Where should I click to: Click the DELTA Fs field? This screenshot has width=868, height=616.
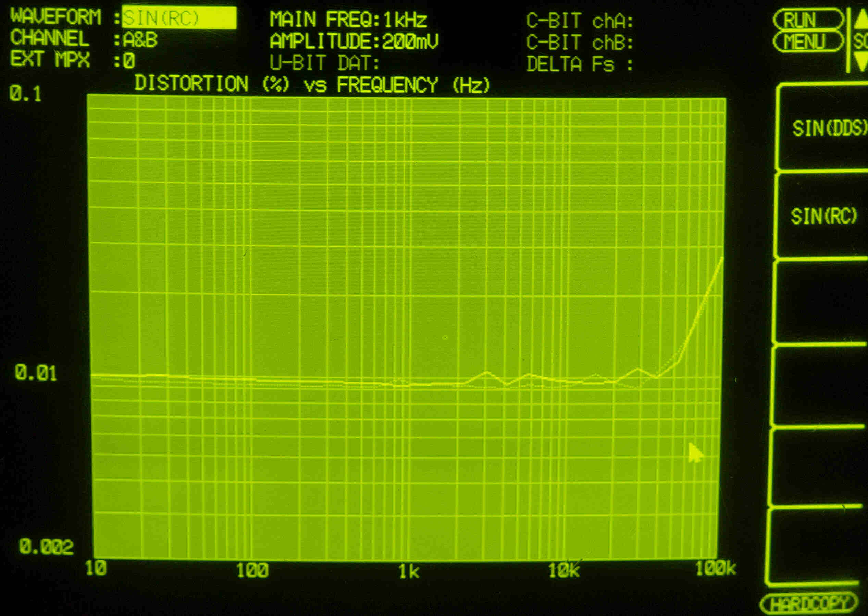[x=579, y=64]
